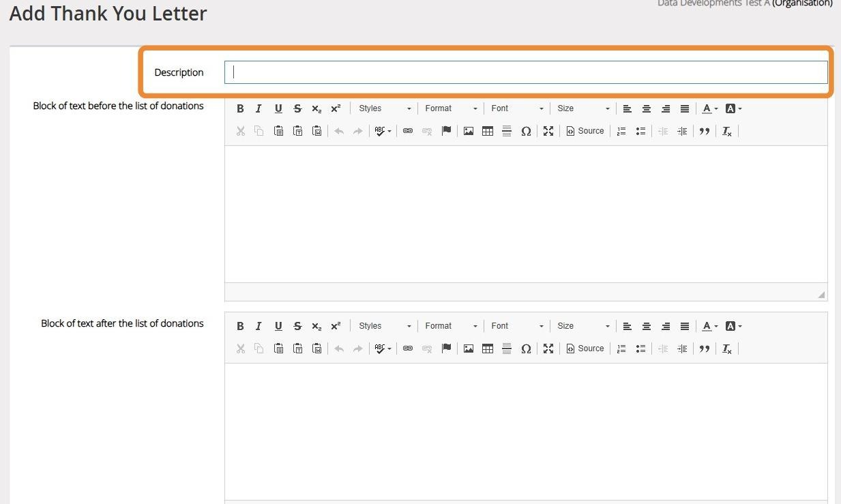Apply Strikethrough in the before-donations editor
The height and width of the screenshot is (504, 841).
[x=297, y=108]
